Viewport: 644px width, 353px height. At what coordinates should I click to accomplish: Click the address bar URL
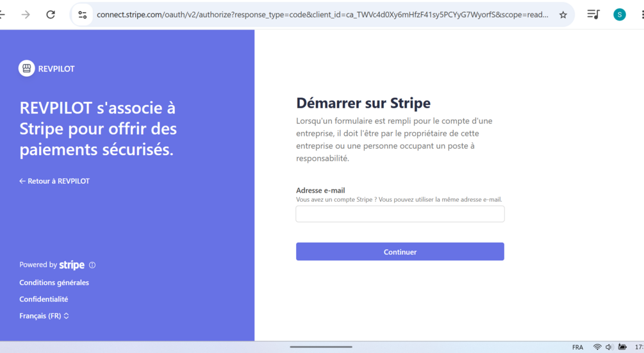[x=322, y=15]
